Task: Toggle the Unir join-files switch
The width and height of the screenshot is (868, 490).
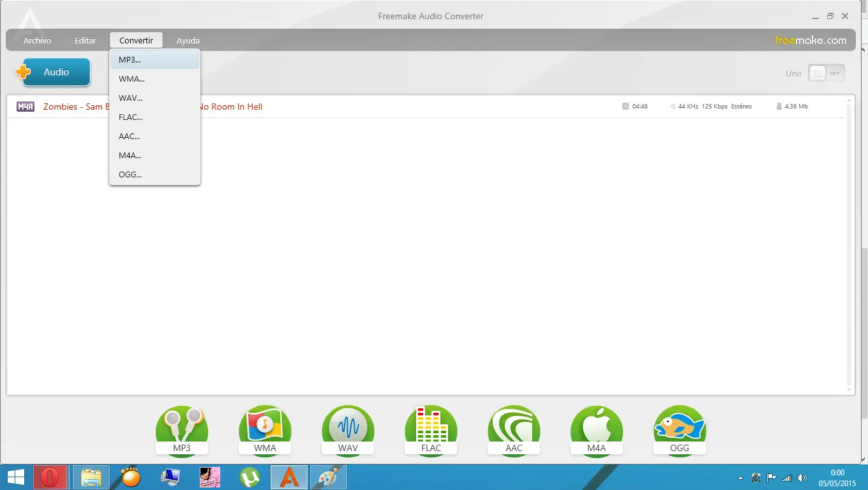Action: tap(827, 73)
